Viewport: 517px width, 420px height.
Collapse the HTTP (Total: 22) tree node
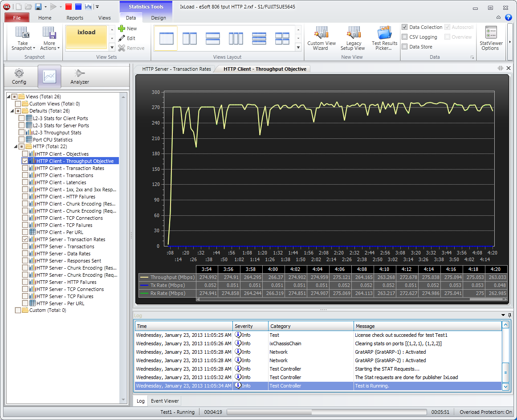click(16, 146)
